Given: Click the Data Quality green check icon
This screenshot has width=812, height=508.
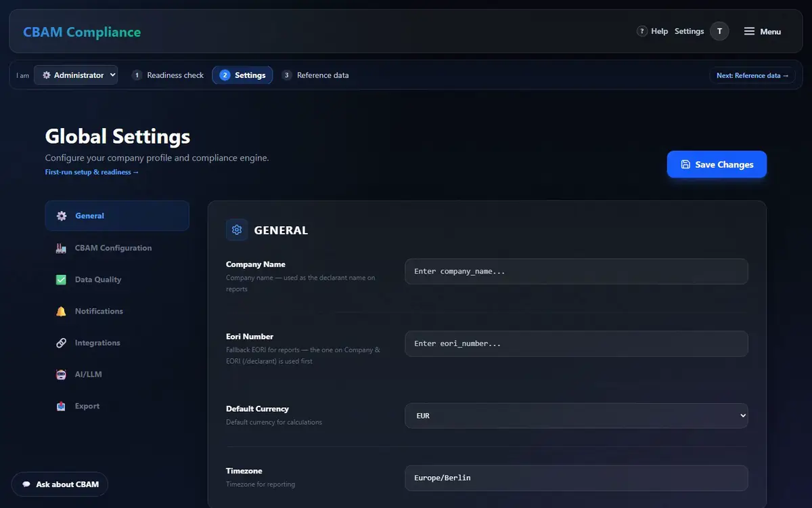Looking at the screenshot, I should [61, 280].
